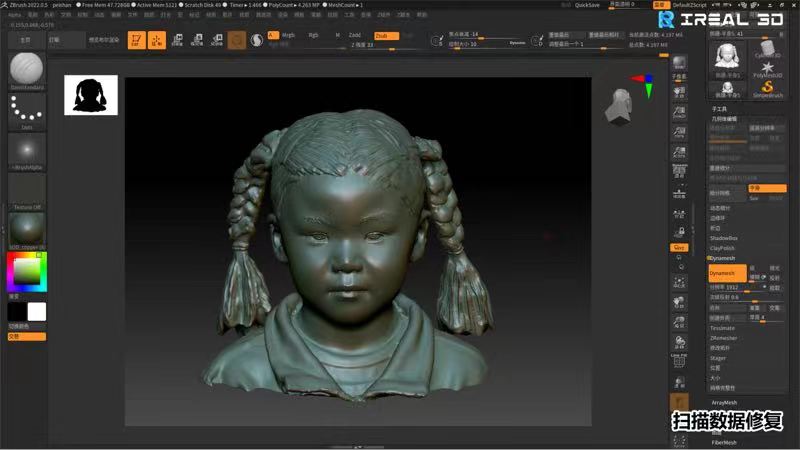Activate the orange Draw mode button

[x=157, y=40]
